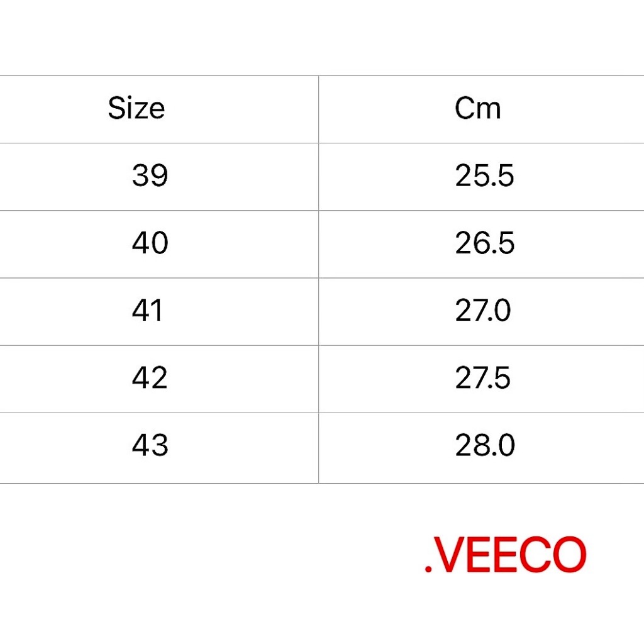Click the digit 3 in size 39
Viewport: 644px width, 644px height.
point(140,176)
